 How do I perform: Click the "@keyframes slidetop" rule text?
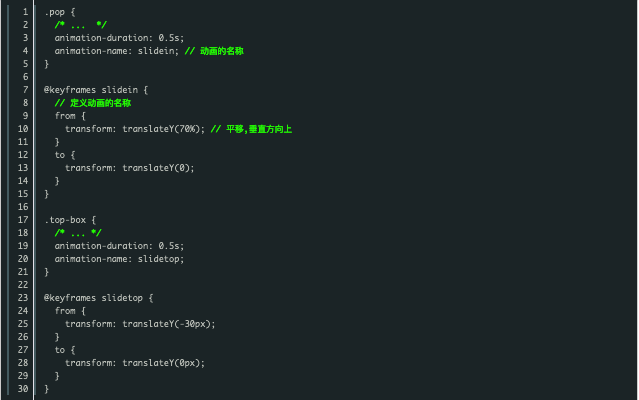tap(93, 298)
